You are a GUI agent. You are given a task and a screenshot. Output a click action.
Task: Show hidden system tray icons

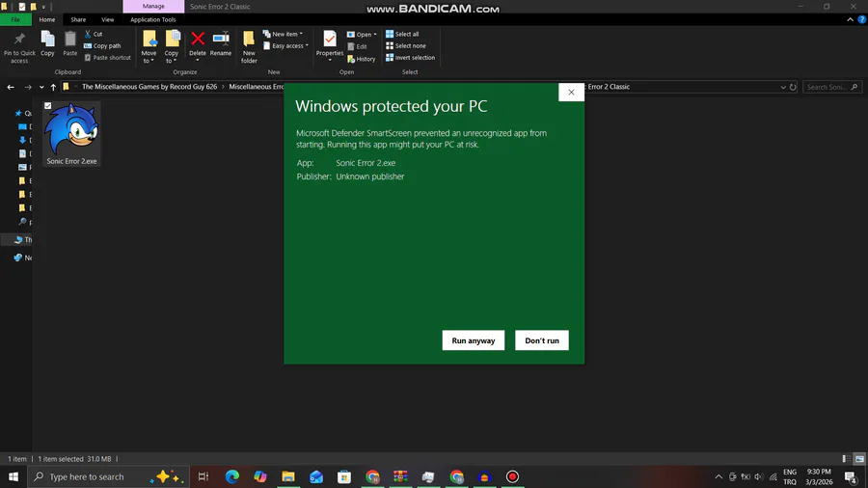(x=719, y=477)
